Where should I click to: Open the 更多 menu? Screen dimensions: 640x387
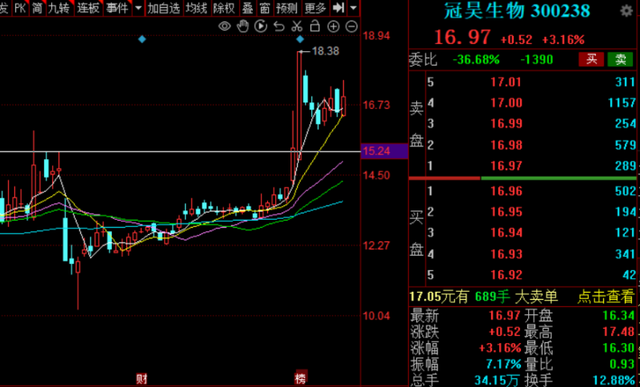tap(315, 8)
